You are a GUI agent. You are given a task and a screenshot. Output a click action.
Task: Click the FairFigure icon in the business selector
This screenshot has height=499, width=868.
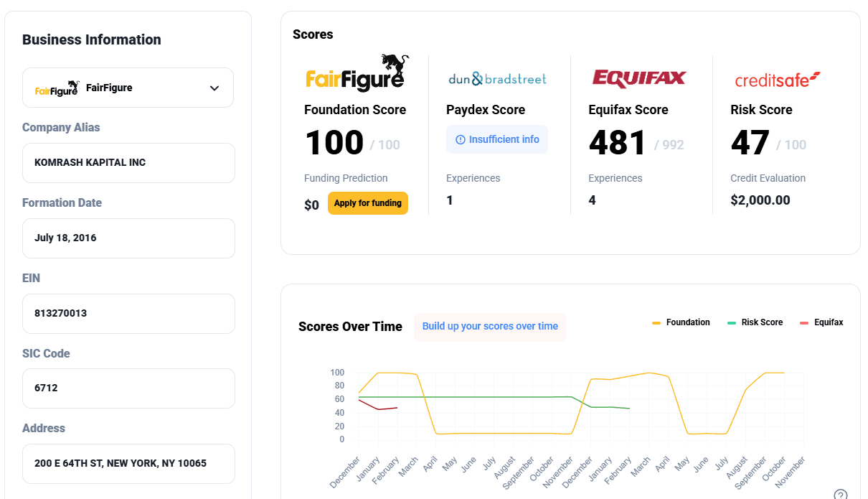[x=57, y=88]
